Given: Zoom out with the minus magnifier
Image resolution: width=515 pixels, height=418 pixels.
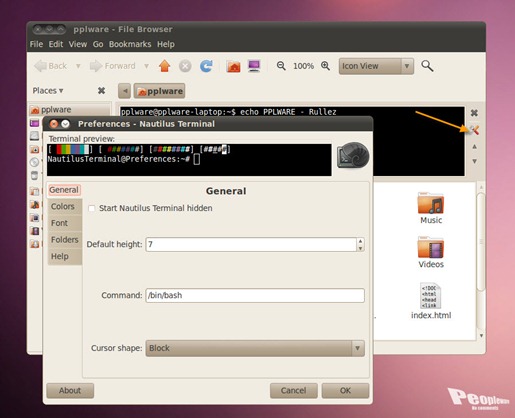Looking at the screenshot, I should (x=281, y=66).
